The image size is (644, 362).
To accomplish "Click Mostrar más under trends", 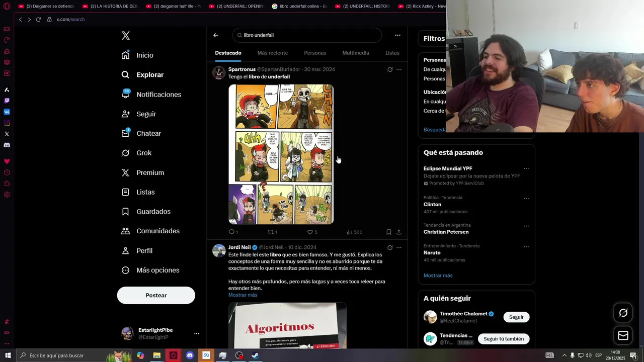I will coord(438,276).
